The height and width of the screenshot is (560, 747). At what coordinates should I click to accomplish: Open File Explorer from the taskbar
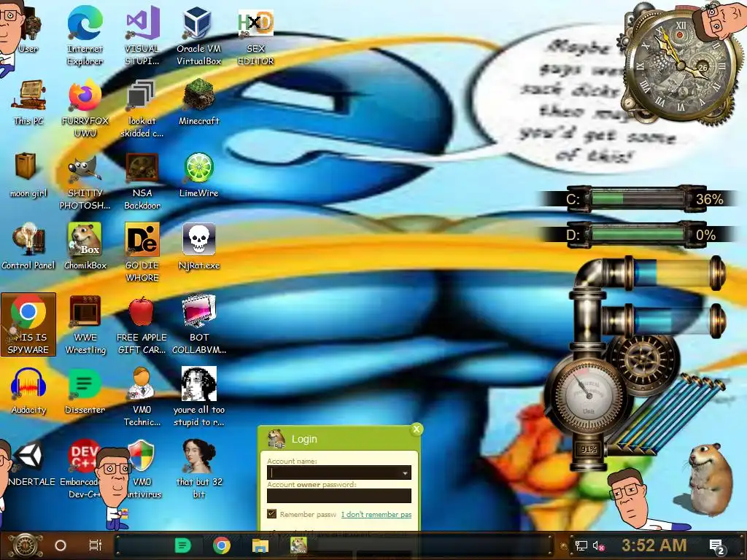pyautogui.click(x=260, y=545)
